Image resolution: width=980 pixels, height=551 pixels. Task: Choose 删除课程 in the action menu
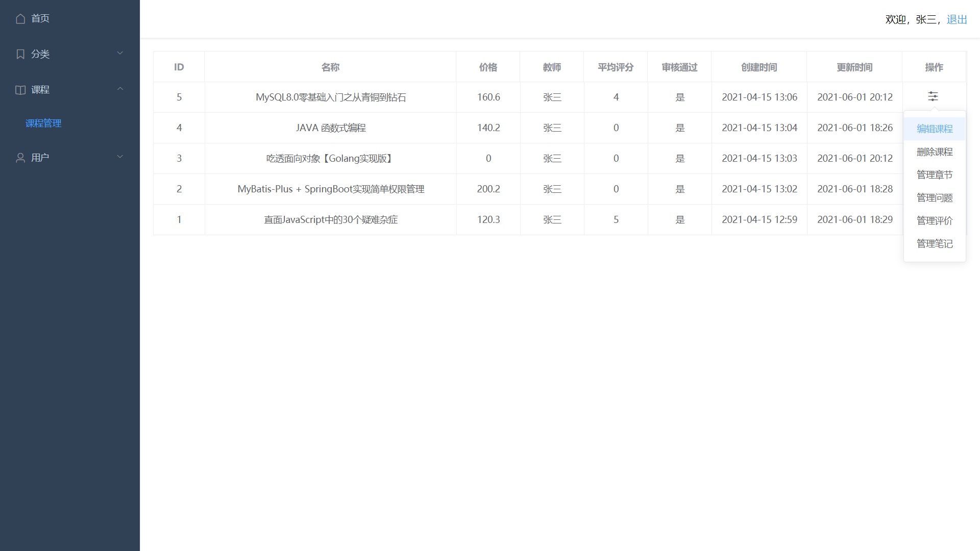tap(934, 152)
